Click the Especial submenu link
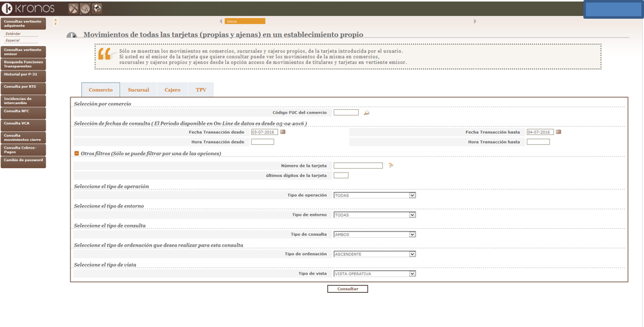644x327 pixels. 13,40
